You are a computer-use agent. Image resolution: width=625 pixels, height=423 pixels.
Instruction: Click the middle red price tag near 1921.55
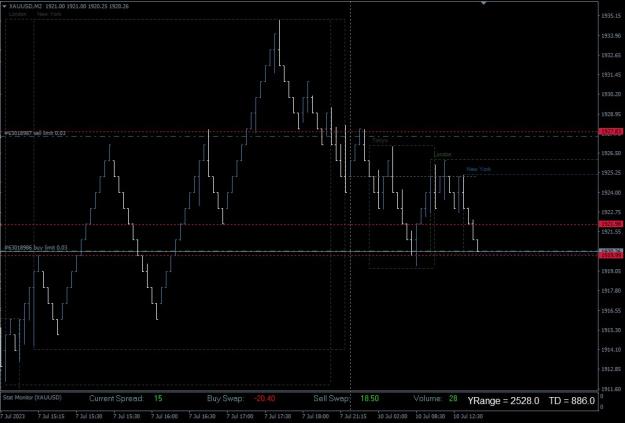[x=611, y=224]
